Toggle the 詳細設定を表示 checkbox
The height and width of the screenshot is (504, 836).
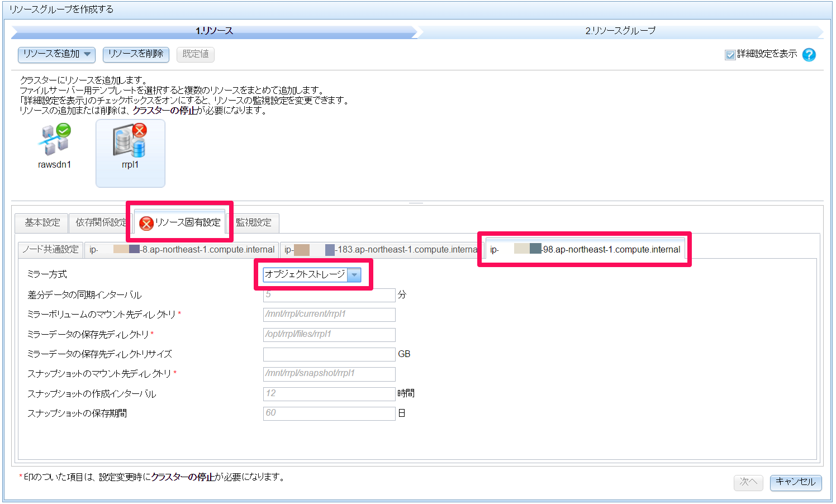[x=730, y=54]
